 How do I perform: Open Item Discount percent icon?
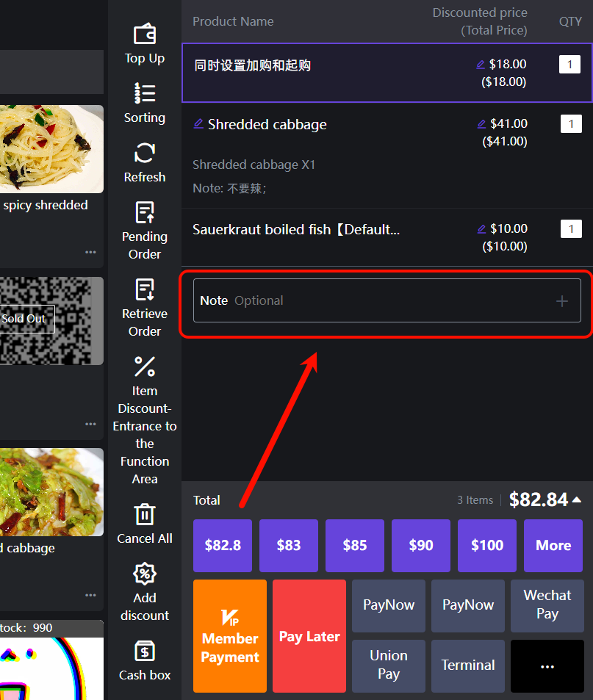coord(145,366)
